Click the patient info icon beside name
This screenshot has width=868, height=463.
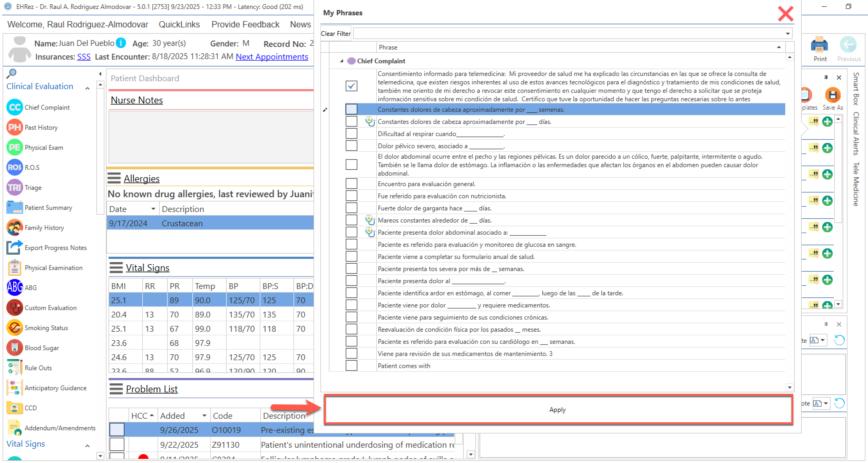121,43
